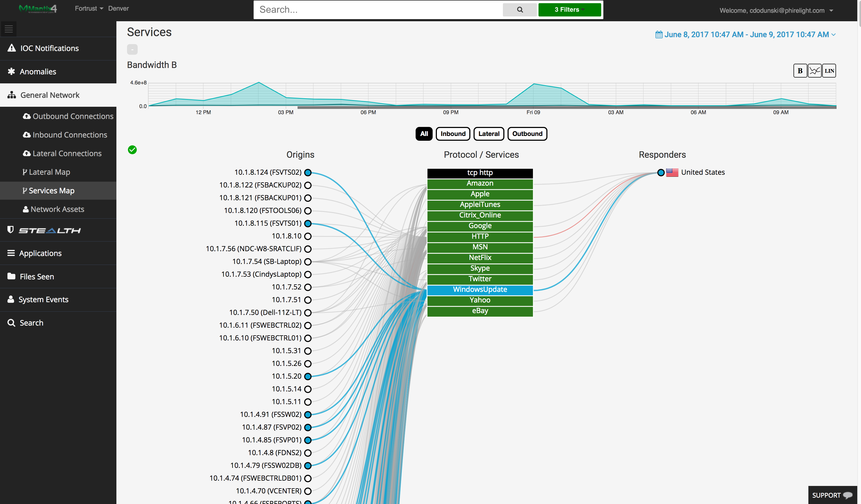This screenshot has height=504, width=861.
Task: Click the gray time range slider bar
Action: tap(567, 107)
